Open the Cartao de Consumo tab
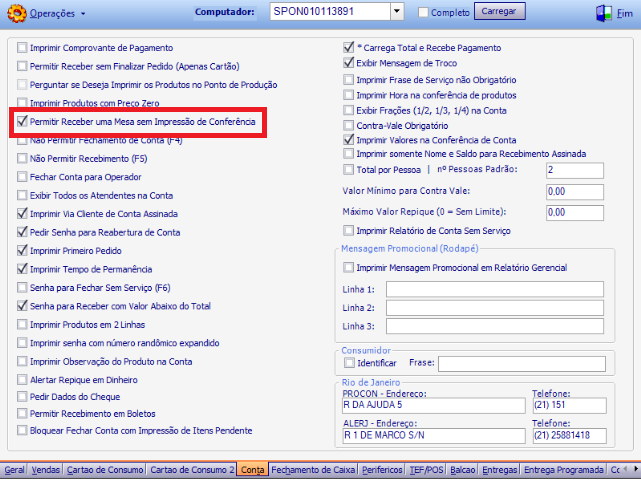Screen dimensions: 641x480 pyautogui.click(x=105, y=470)
